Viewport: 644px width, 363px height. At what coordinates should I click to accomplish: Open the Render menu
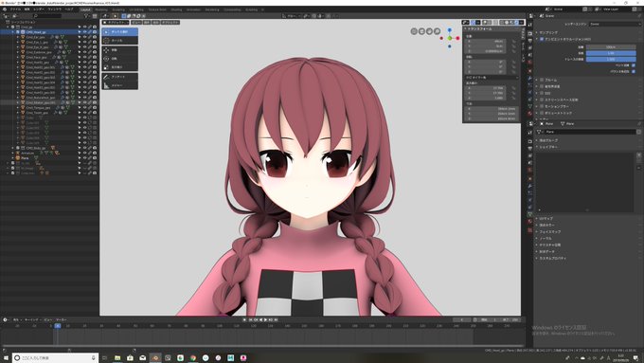click(39, 9)
